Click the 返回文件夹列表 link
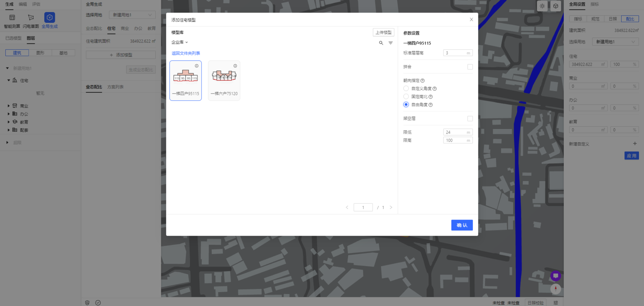This screenshot has height=306, width=644. [186, 53]
